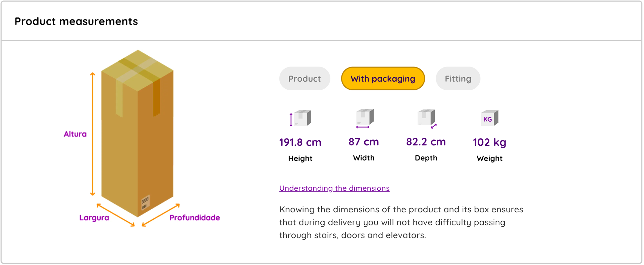Screen dimensions: 644x265
Task: Click the 82.2 cm depth value
Action: pyautogui.click(x=426, y=142)
